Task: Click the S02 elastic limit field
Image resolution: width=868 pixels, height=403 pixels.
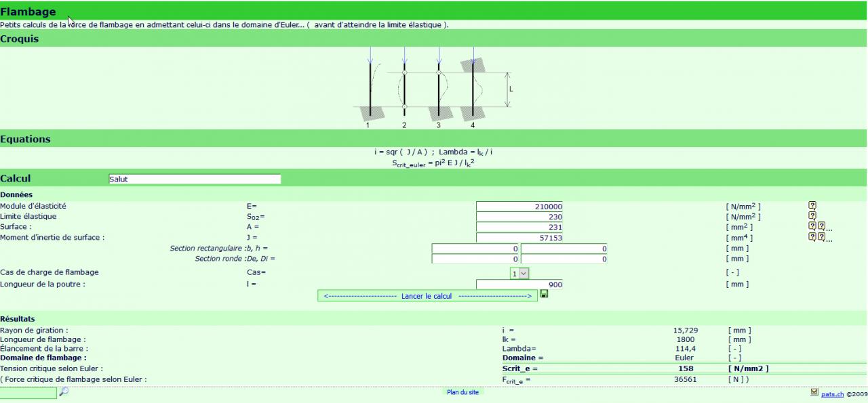Action: (519, 217)
